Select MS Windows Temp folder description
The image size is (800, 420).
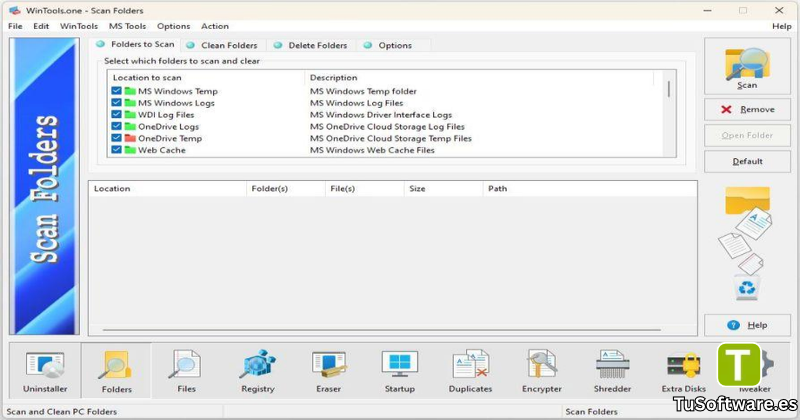pos(363,91)
